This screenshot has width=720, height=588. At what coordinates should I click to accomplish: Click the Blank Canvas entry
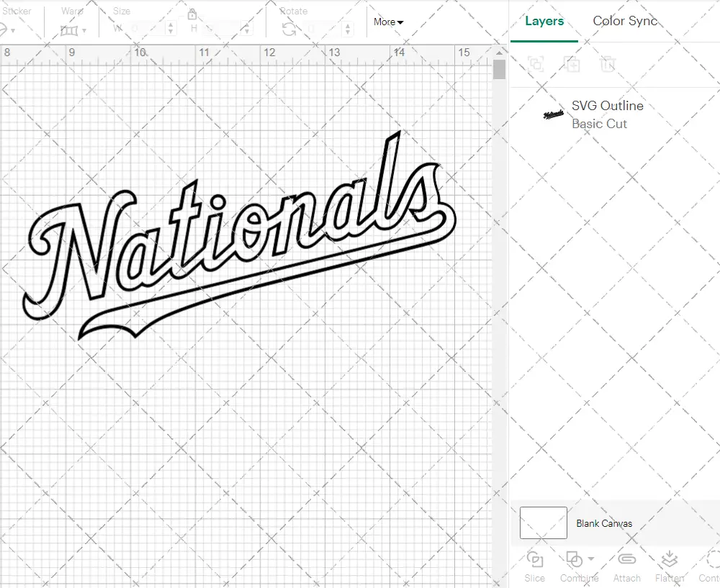click(x=605, y=523)
